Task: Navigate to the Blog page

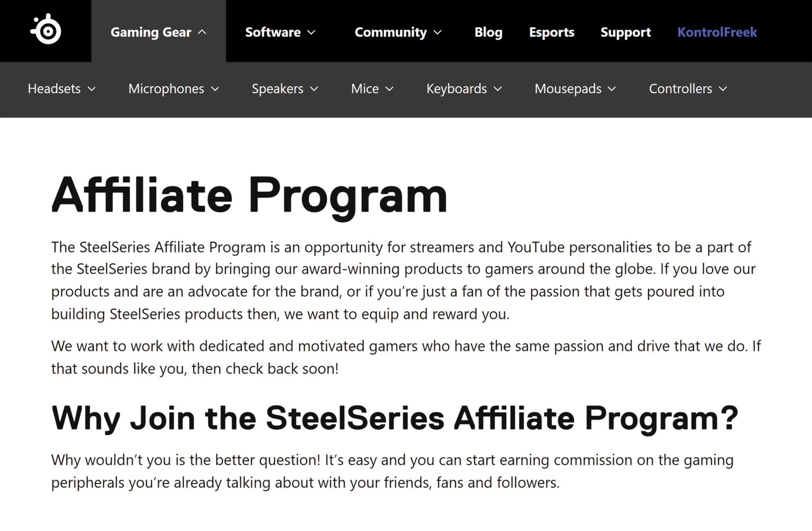Action: (488, 32)
